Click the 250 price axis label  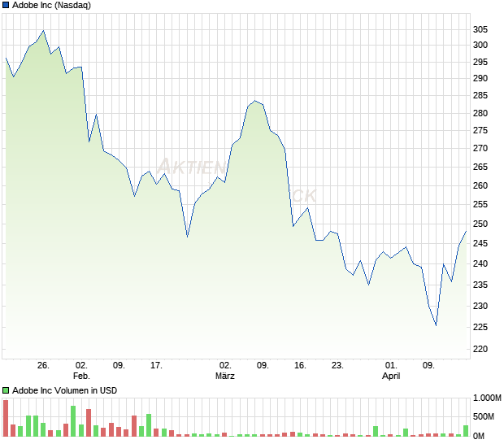[x=480, y=224]
